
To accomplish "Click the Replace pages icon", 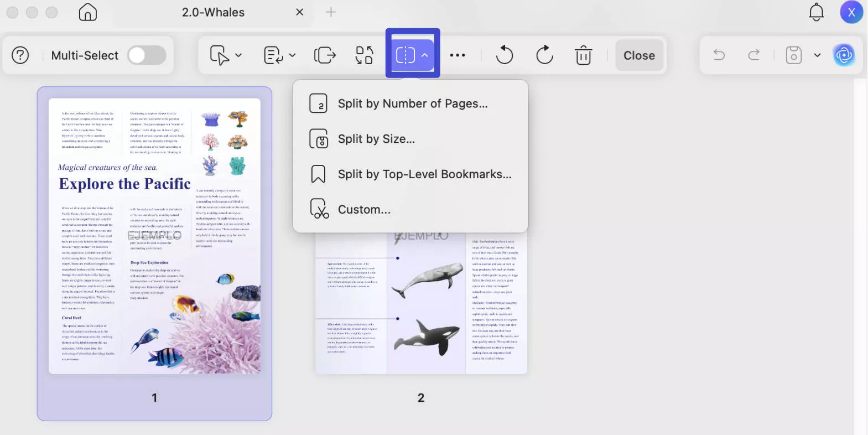I will click(x=364, y=55).
